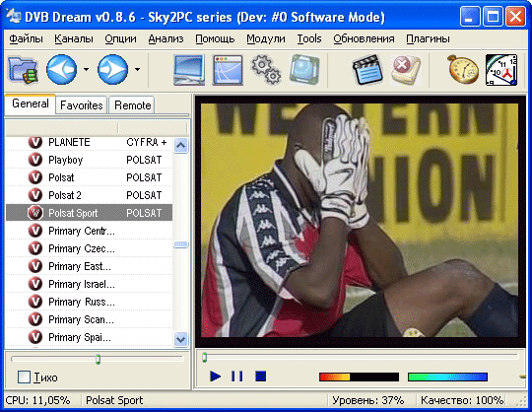Select the Primary Russ... channel name

click(82, 302)
